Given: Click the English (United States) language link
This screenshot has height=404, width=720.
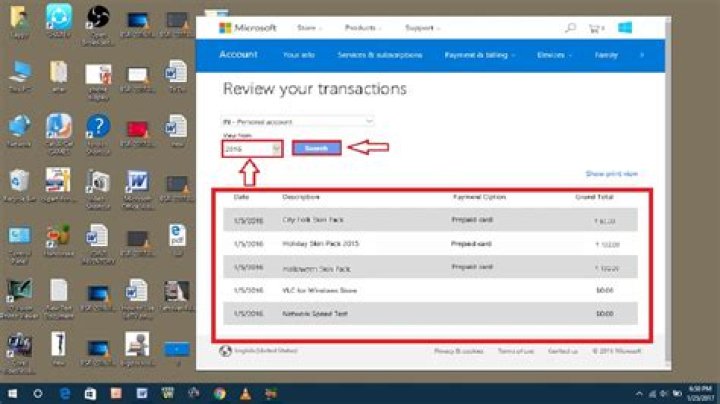Looking at the screenshot, I should click(266, 351).
